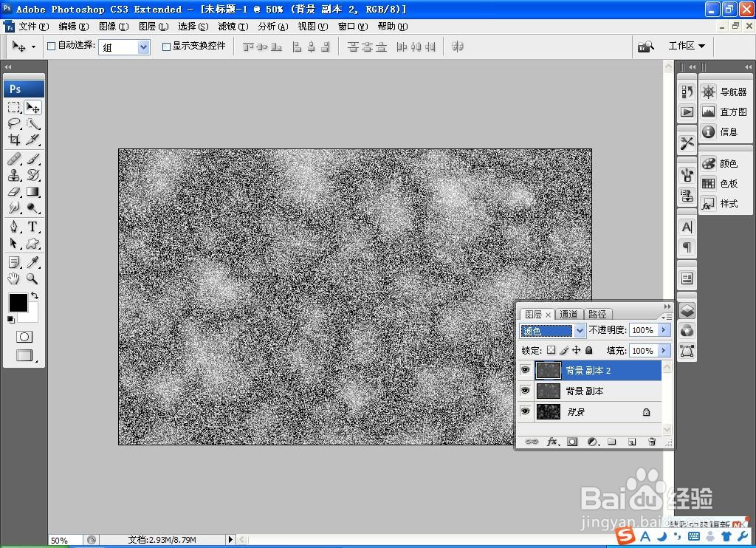The image size is (756, 548).
Task: Open status bar info arrow menu
Action: tap(230, 539)
